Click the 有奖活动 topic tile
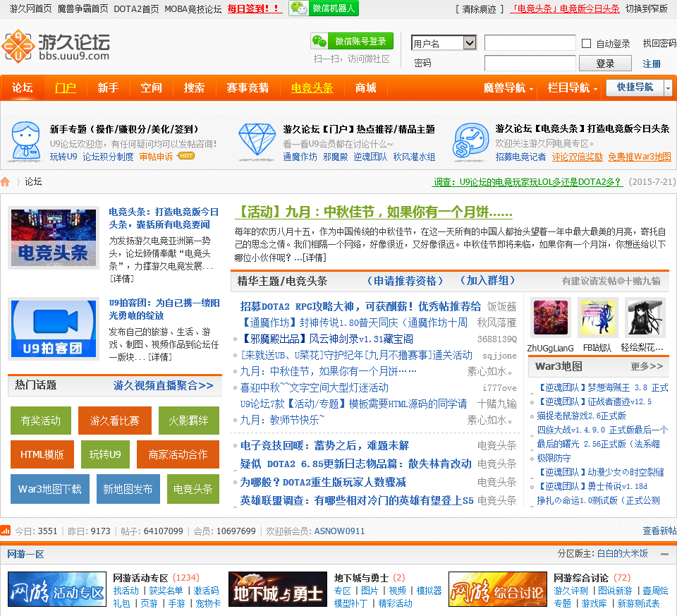This screenshot has width=677, height=616. click(x=41, y=421)
